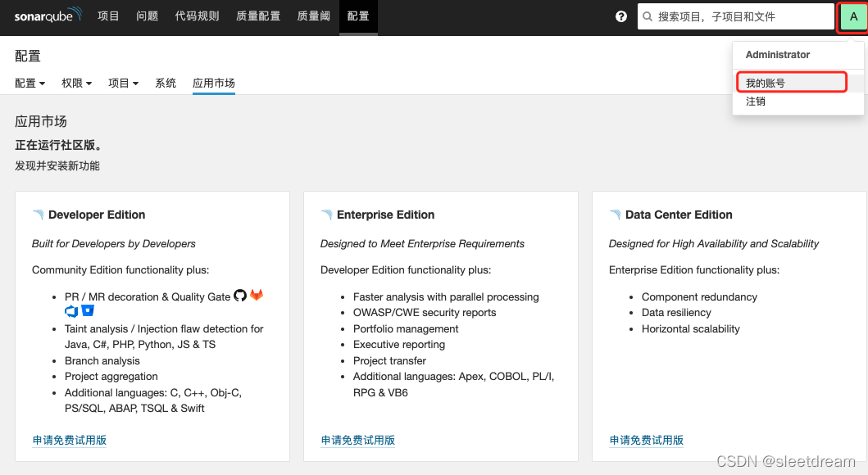Viewport: 868px width, 475px height.
Task: Click "Project transfer" list item
Action: point(389,360)
